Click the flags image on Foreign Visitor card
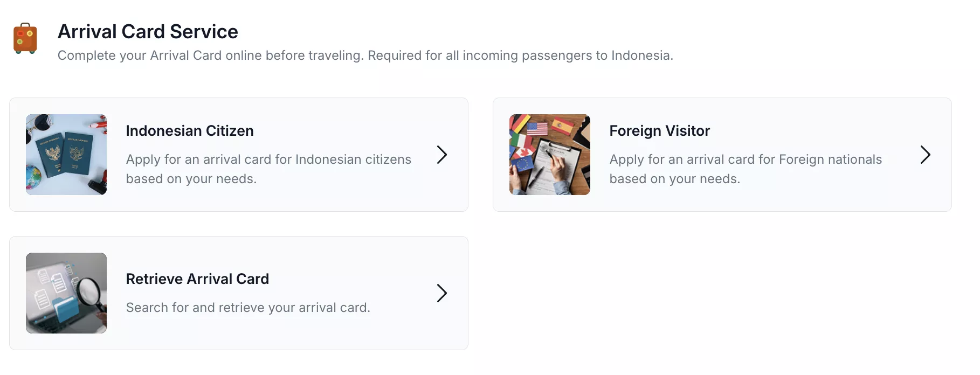 point(549,155)
